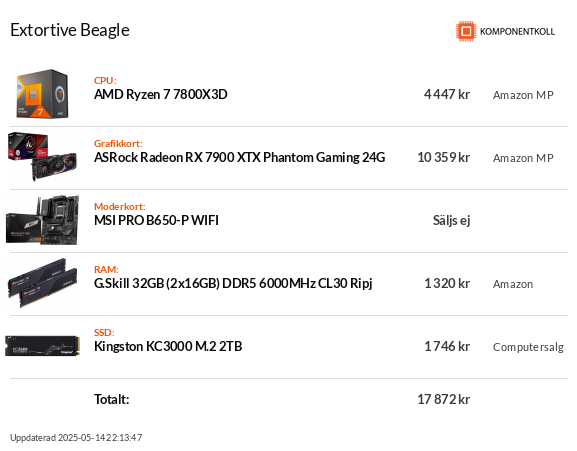Select Amazon MP store for the CPU
Image resolution: width=577 pixels, height=451 pixels.
(x=523, y=95)
